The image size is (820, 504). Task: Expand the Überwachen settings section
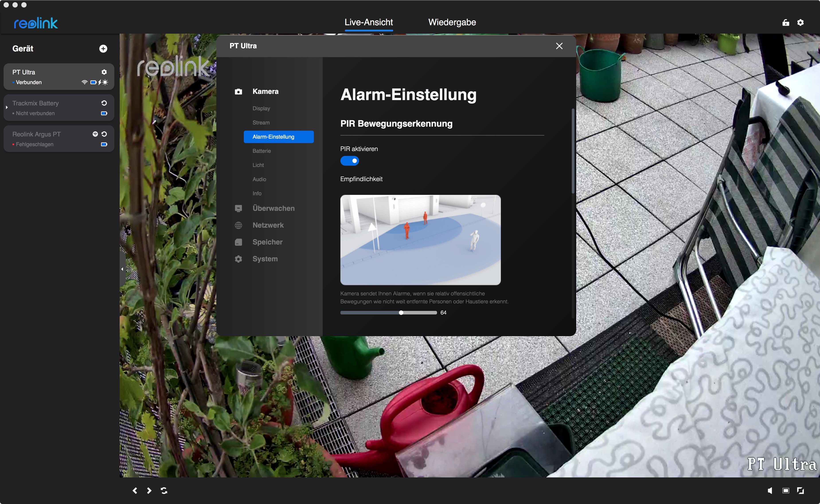point(273,208)
